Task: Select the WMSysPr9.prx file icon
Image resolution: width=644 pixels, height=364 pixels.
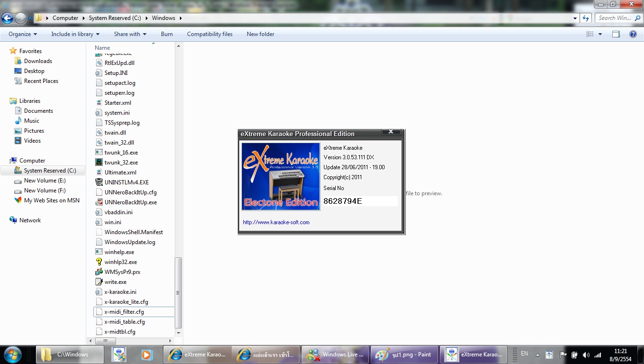Action: click(x=99, y=272)
